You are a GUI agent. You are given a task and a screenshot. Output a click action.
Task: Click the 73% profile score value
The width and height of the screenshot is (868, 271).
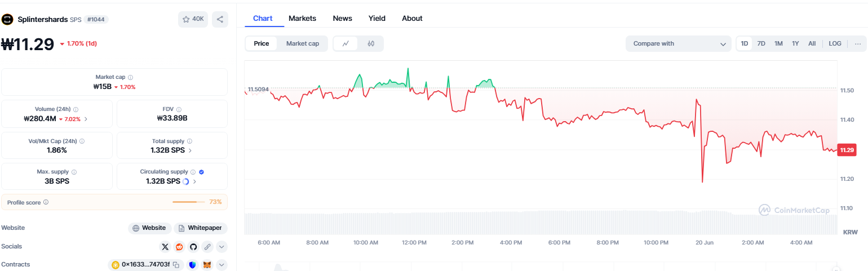click(215, 202)
